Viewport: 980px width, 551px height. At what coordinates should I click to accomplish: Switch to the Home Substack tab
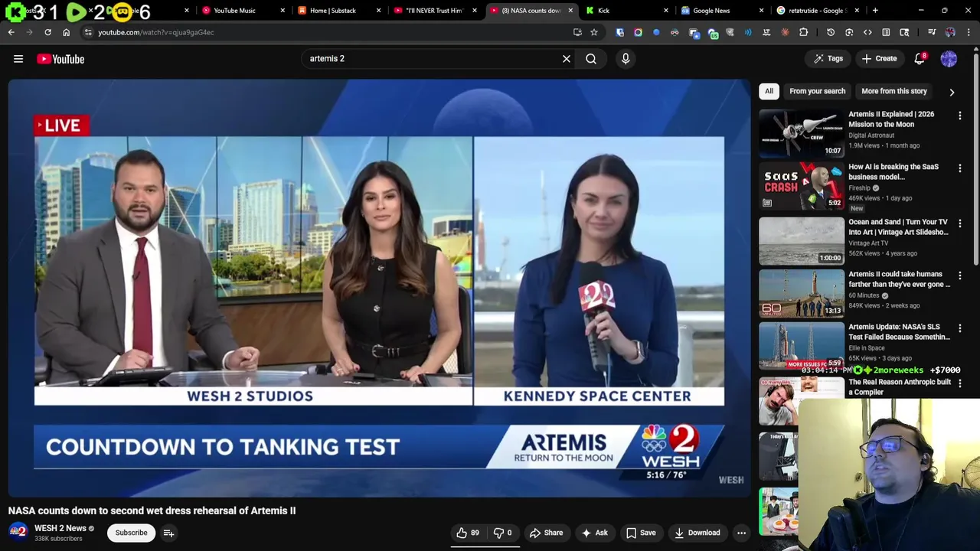click(x=332, y=11)
